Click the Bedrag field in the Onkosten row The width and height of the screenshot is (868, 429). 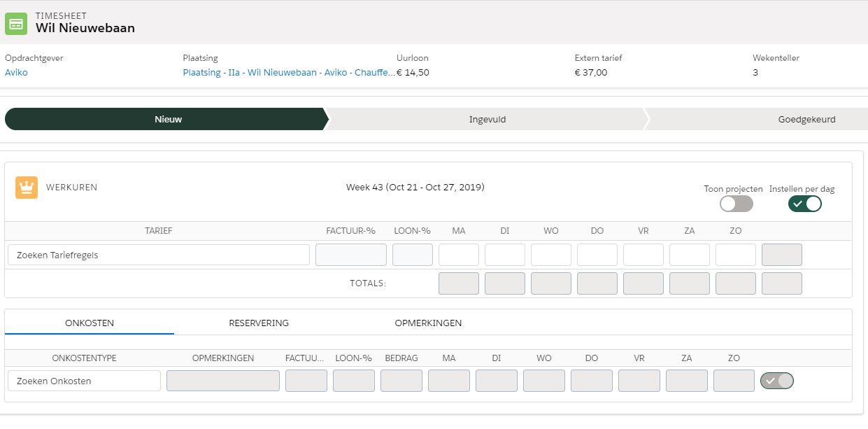coord(401,381)
